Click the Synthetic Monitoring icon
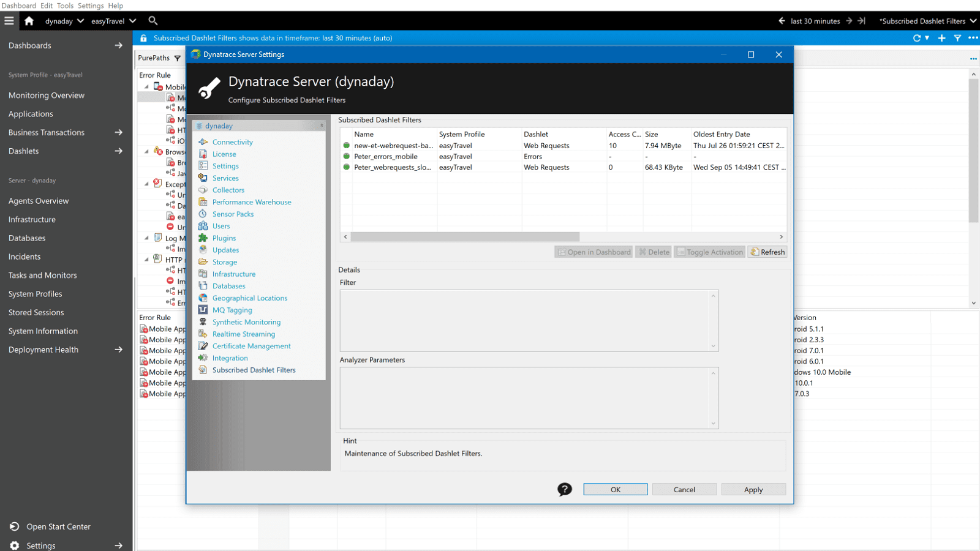This screenshot has height=551, width=980. 203,322
